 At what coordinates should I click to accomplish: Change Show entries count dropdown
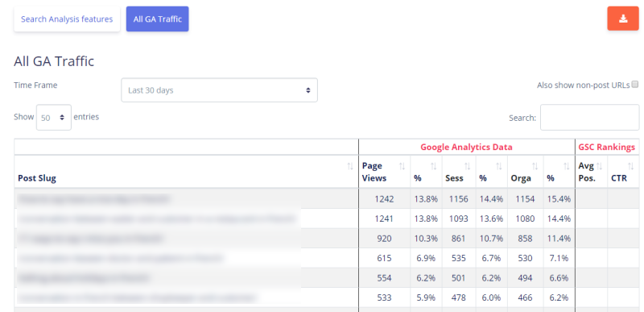click(x=54, y=118)
